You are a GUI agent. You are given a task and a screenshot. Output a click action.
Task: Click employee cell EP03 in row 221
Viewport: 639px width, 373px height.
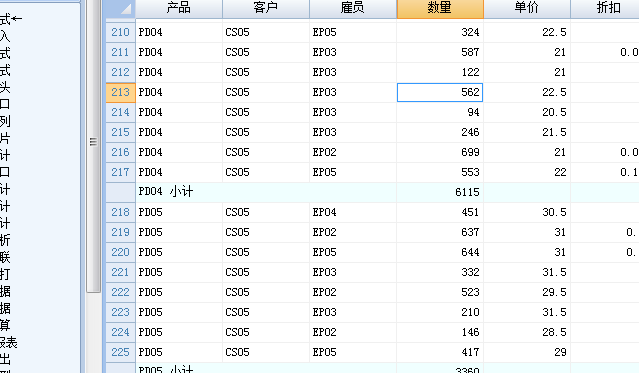pos(353,272)
